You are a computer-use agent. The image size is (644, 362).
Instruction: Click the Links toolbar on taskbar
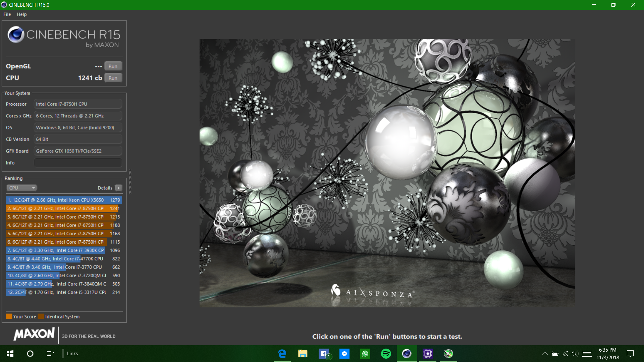click(72, 354)
